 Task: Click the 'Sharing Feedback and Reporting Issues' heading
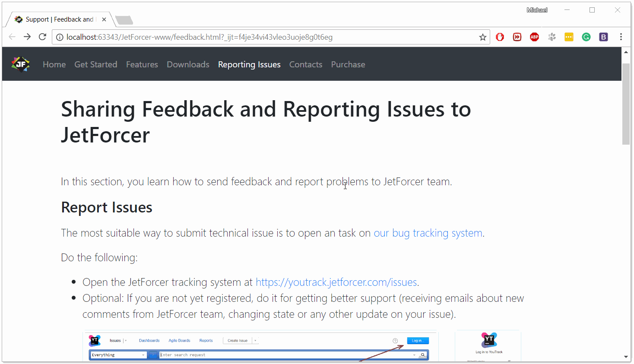coord(266,122)
